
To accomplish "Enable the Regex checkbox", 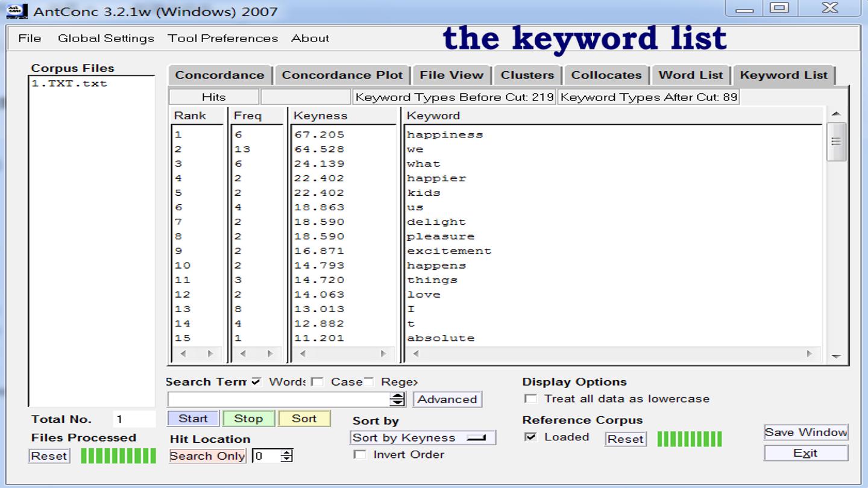I will [x=368, y=381].
